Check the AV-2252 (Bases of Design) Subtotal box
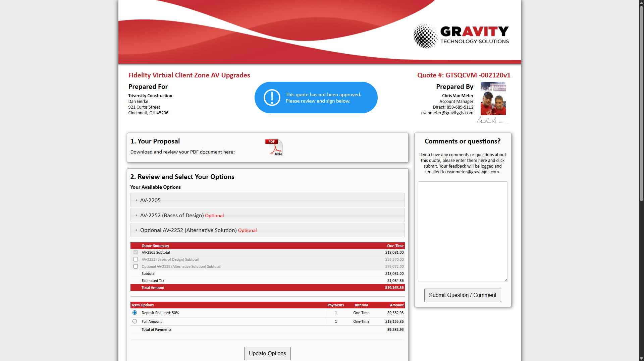The image size is (644, 361). point(136,259)
